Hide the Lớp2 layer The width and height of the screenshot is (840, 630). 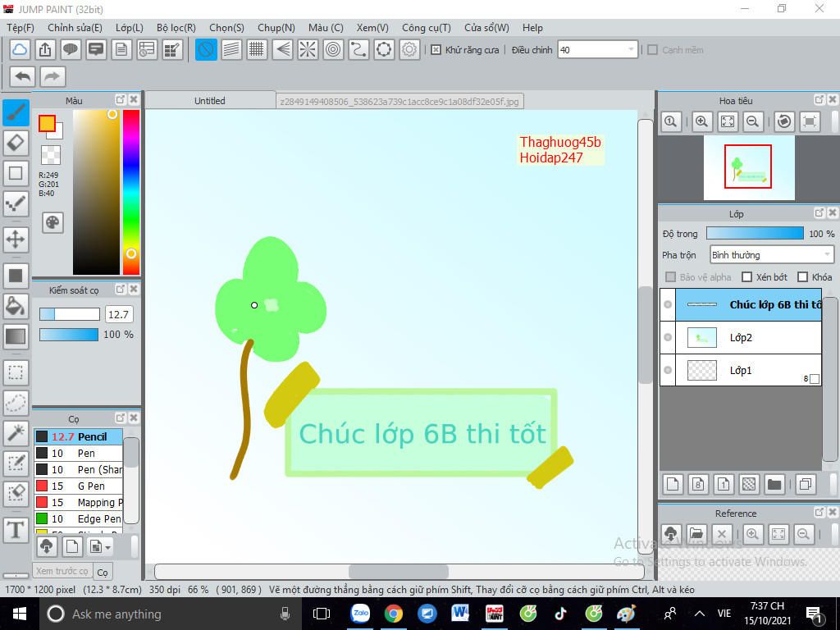pos(668,337)
